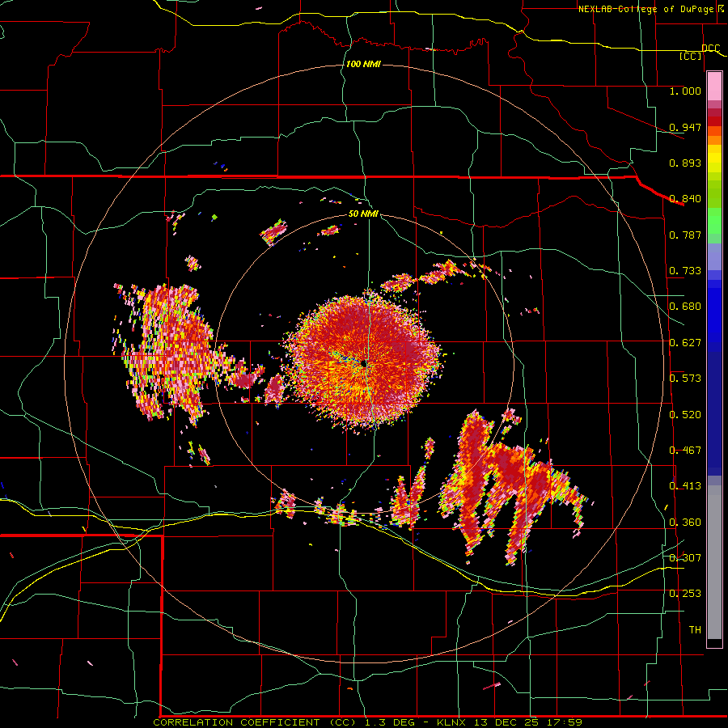Click the 0.573 legend value
This screenshot has height=728, width=728.
tap(685, 379)
